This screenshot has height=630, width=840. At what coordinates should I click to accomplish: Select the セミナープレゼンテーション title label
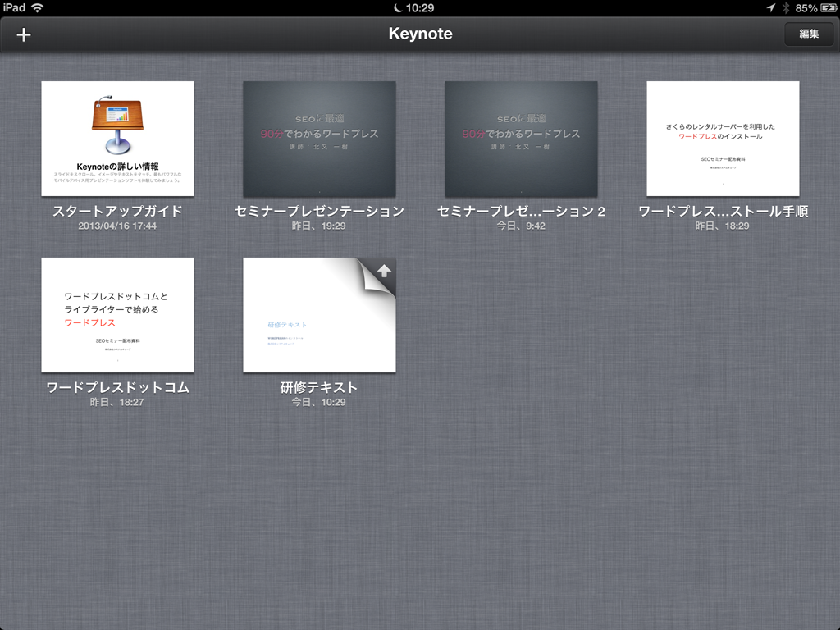(x=319, y=211)
